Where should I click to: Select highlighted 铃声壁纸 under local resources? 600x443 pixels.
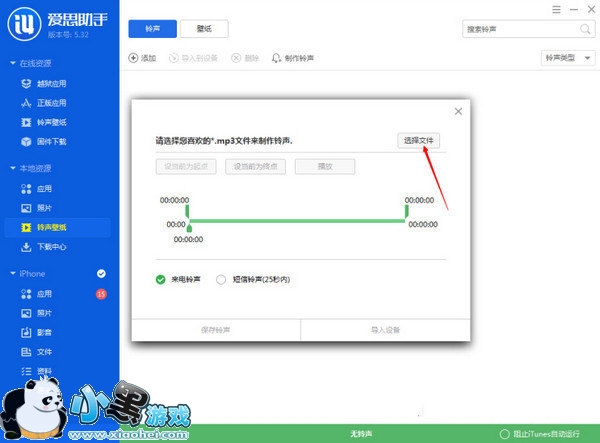57,228
